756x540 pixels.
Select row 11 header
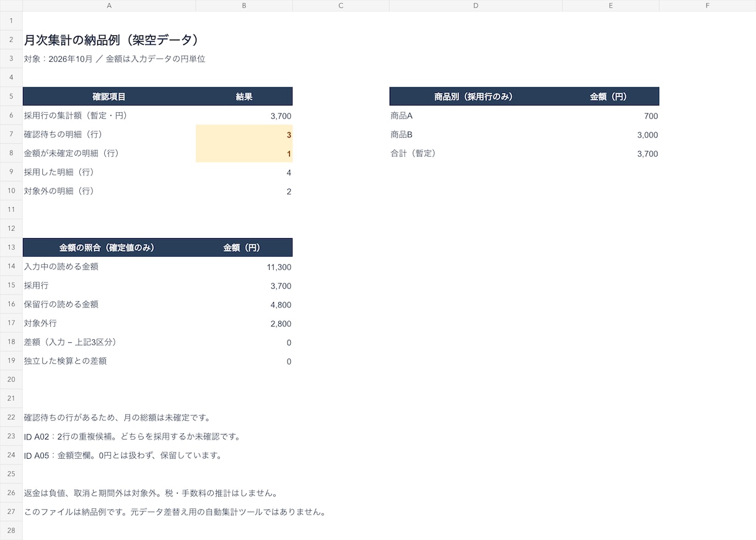click(x=11, y=210)
